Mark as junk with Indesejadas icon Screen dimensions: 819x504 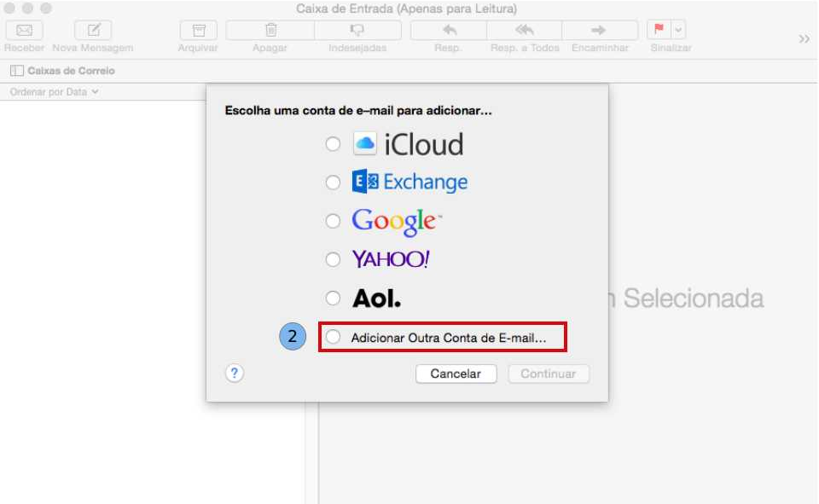click(357, 30)
